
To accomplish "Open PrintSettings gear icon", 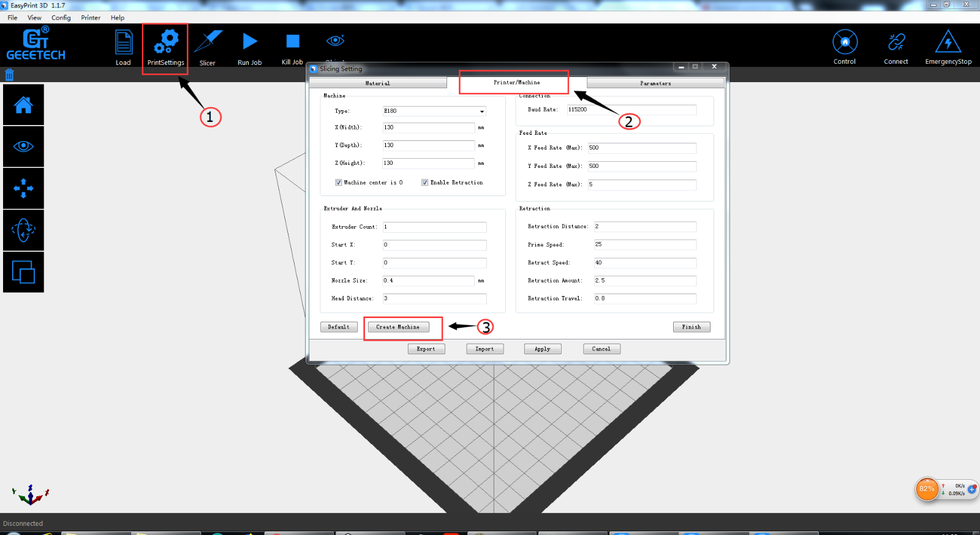I will pyautogui.click(x=166, y=42).
